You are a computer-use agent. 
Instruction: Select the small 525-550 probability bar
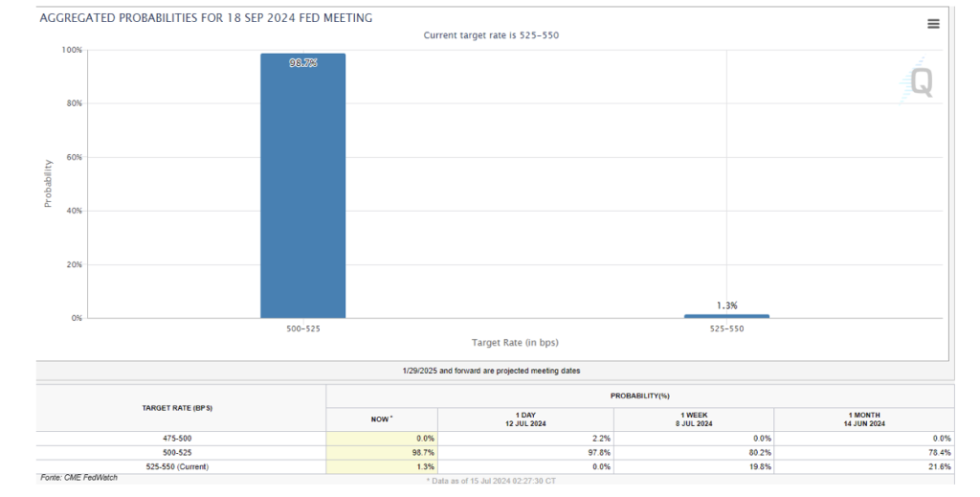click(x=727, y=316)
